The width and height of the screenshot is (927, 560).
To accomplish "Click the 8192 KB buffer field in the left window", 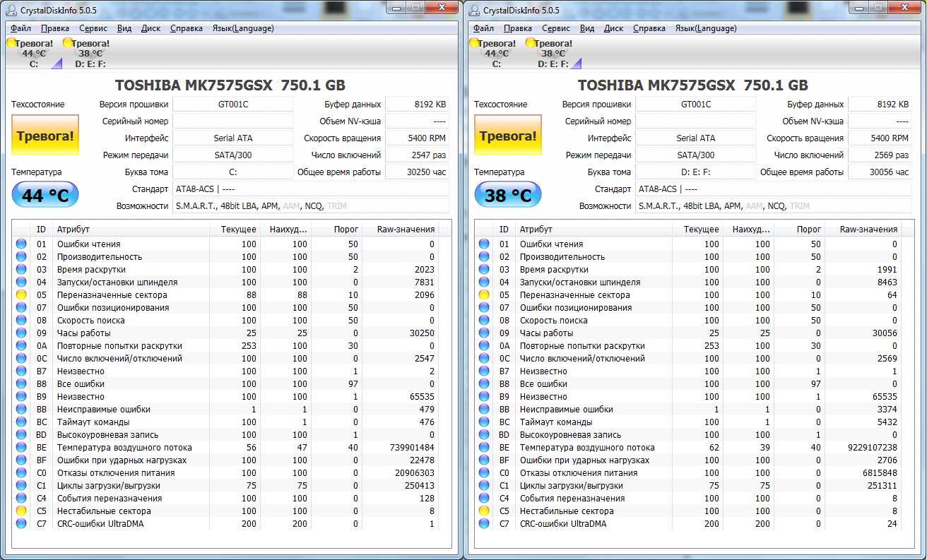I will click(417, 105).
